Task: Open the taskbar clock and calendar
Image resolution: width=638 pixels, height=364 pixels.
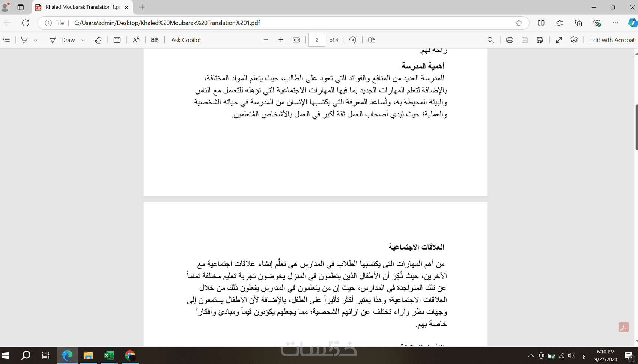Action: click(x=606, y=355)
